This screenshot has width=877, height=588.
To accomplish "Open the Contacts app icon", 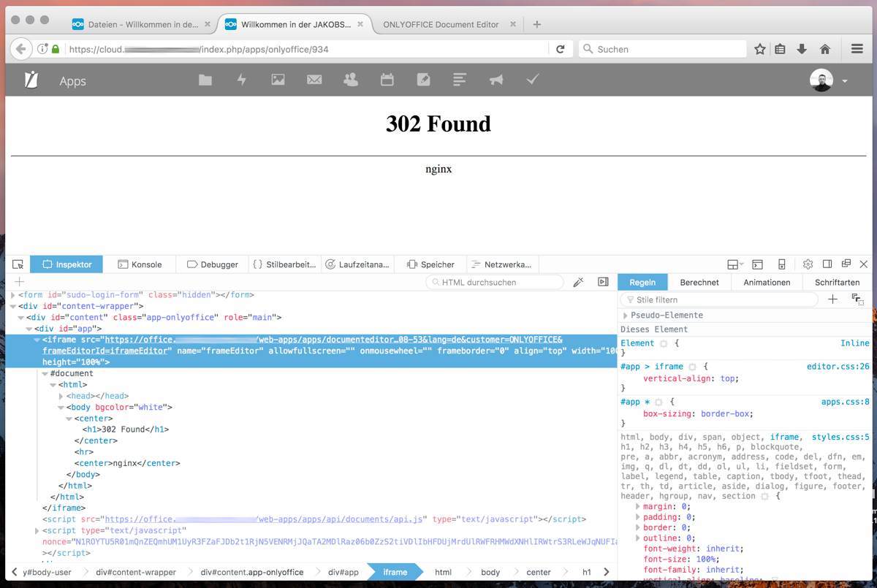I will click(351, 80).
